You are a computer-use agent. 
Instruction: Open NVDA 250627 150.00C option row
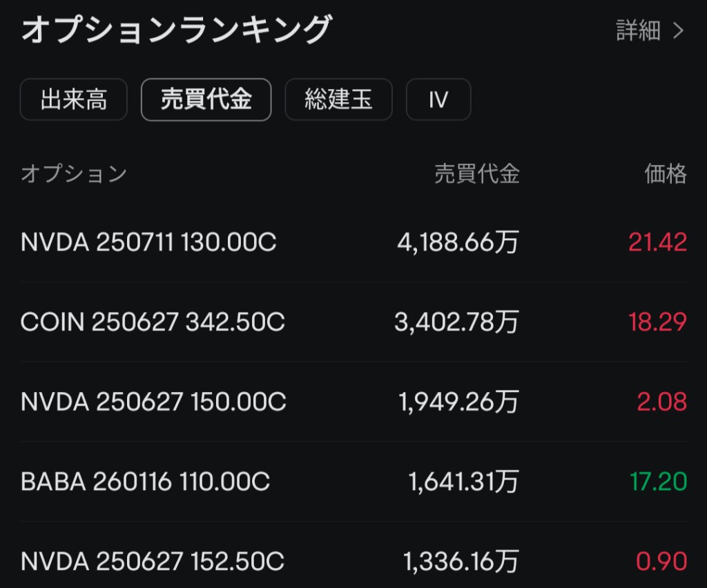click(x=353, y=402)
